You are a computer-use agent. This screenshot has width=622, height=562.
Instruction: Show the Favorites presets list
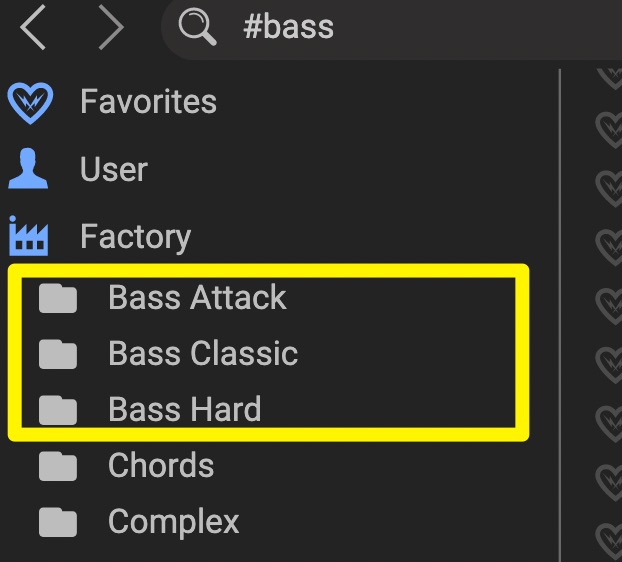[x=148, y=102]
